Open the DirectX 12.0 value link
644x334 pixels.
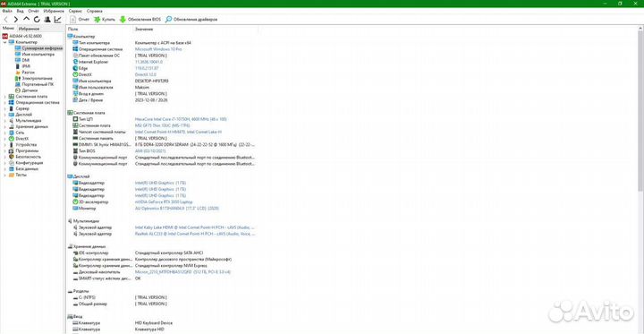pos(146,74)
